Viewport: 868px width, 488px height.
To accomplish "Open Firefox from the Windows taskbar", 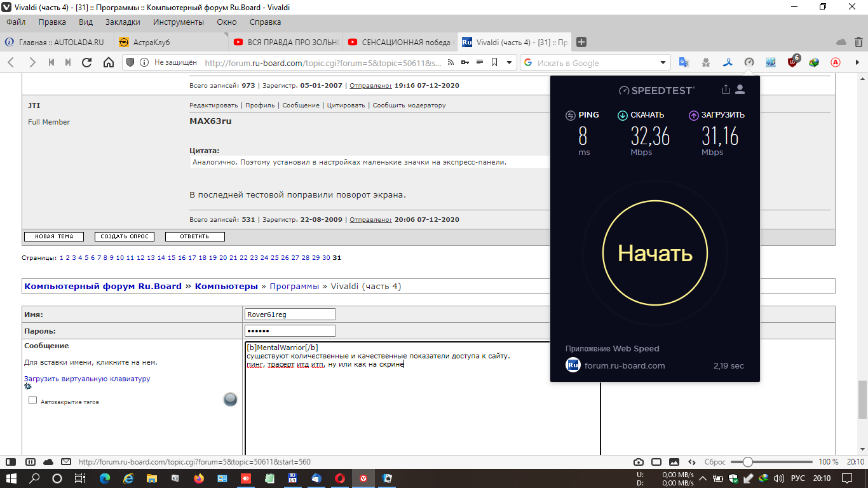I will point(199,478).
